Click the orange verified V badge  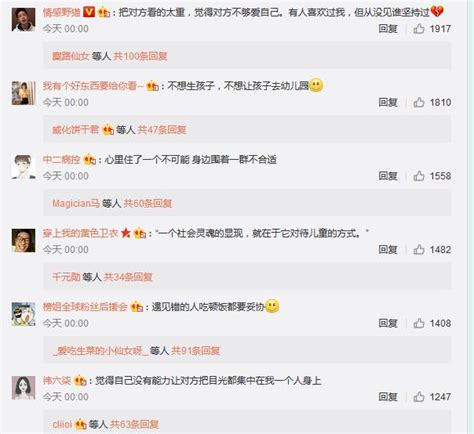(x=88, y=12)
